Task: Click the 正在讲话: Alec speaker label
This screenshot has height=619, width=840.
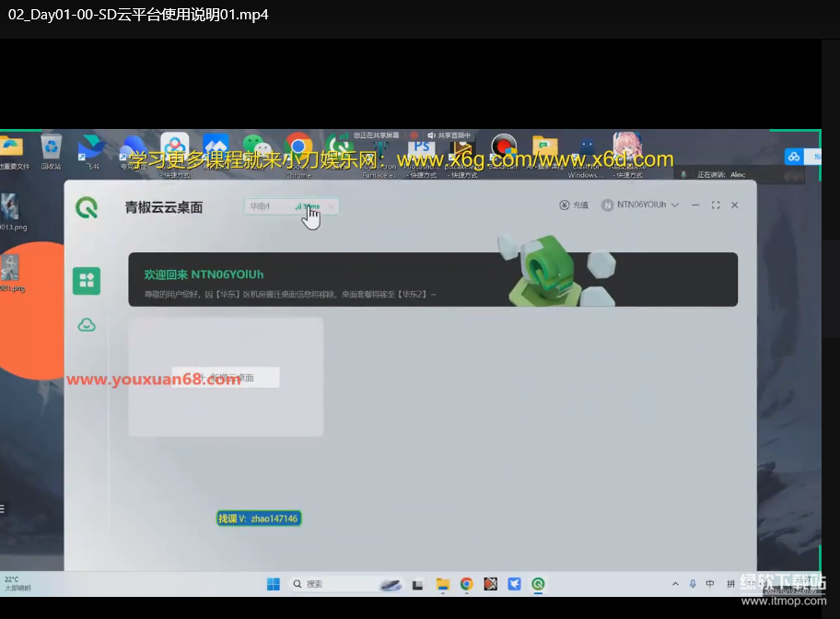Action: (x=720, y=175)
